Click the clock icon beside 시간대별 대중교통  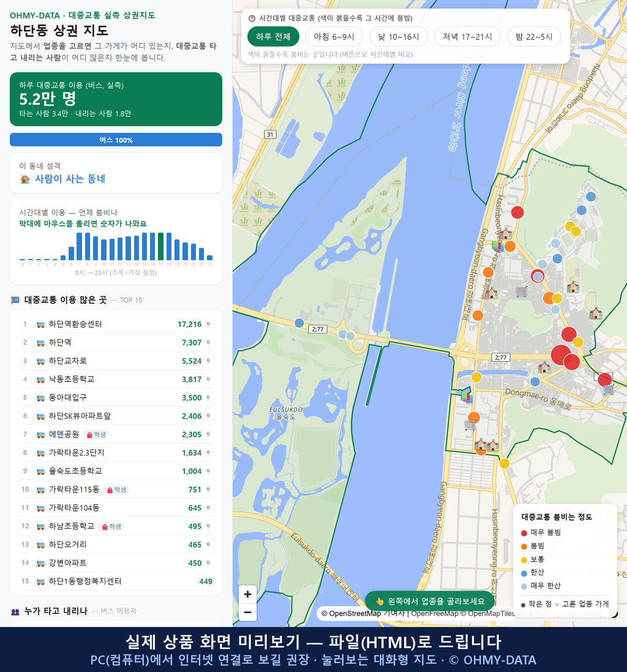click(252, 18)
